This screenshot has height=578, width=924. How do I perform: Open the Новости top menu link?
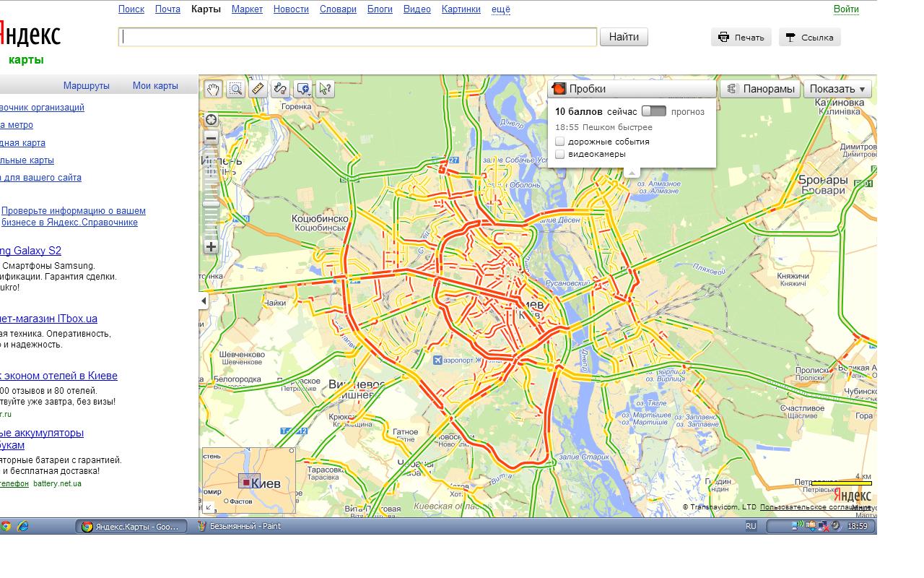click(x=291, y=9)
